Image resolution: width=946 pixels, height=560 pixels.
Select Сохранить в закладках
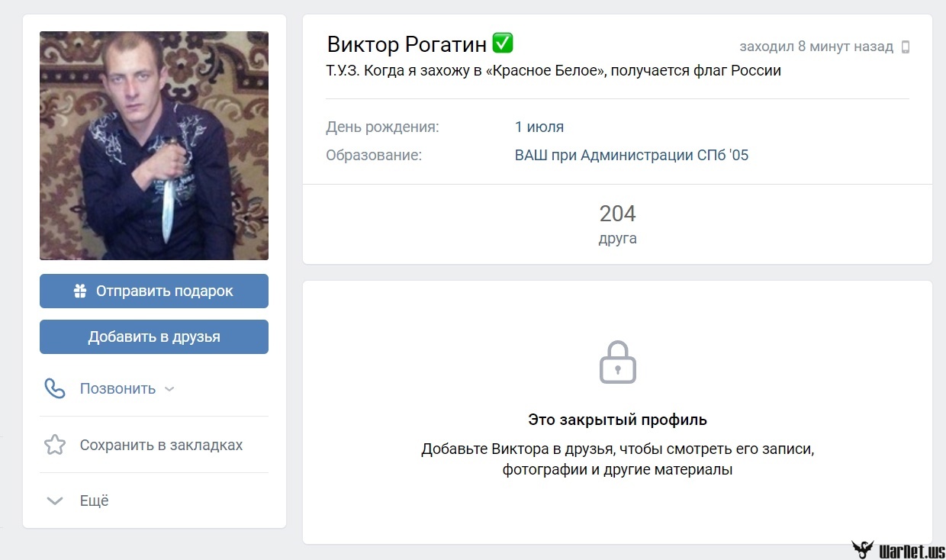point(161,445)
